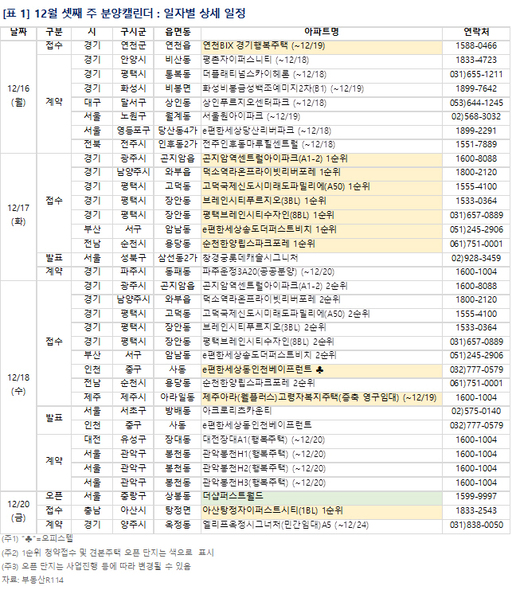Click the date cell '12/20 (금)'

(18, 511)
